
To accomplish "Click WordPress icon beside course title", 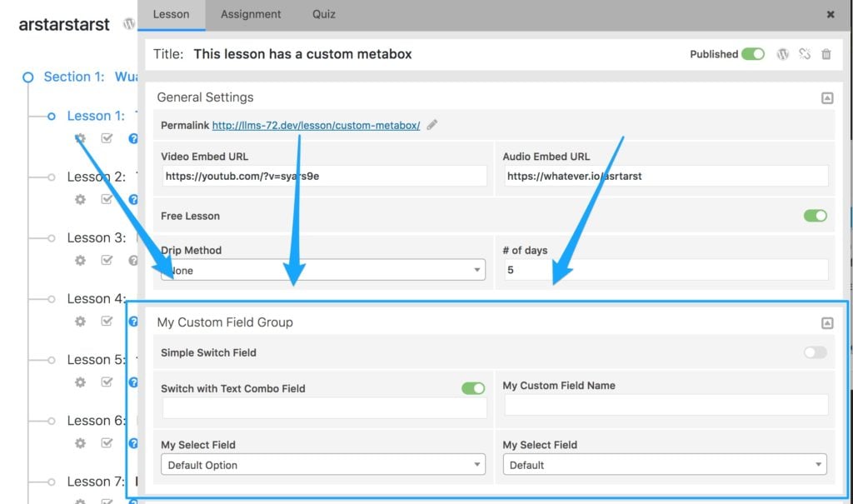I will pyautogui.click(x=129, y=23).
